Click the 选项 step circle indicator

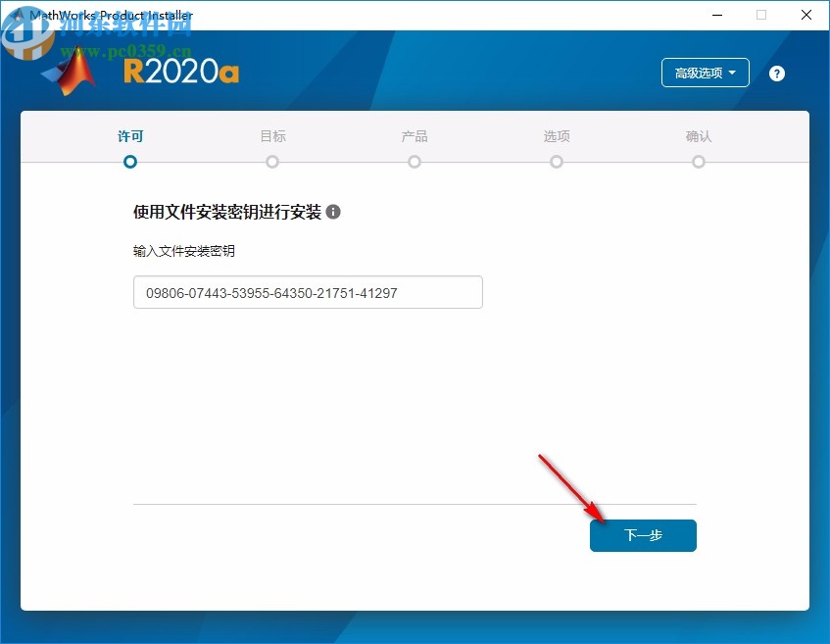556,161
